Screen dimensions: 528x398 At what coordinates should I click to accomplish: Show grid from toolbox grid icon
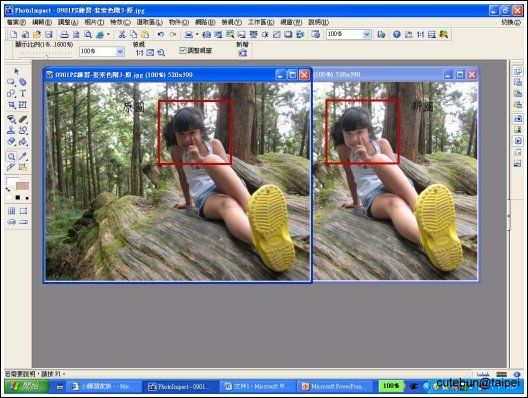[11, 211]
